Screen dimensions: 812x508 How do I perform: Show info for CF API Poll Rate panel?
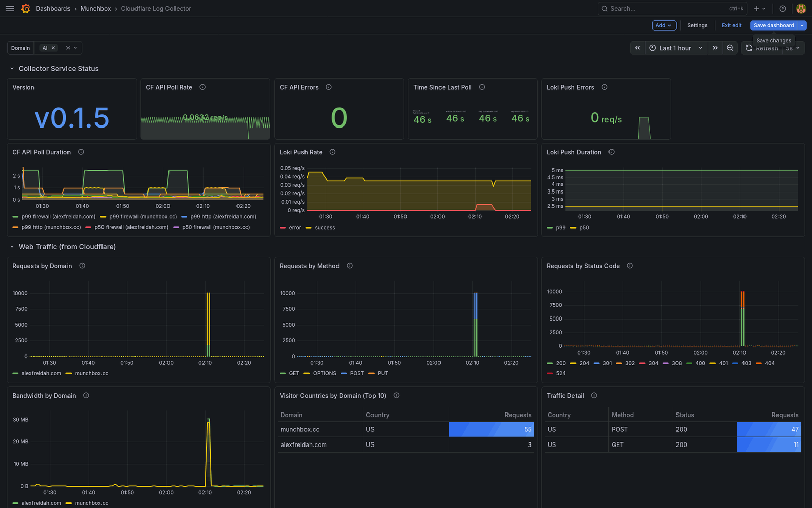202,87
